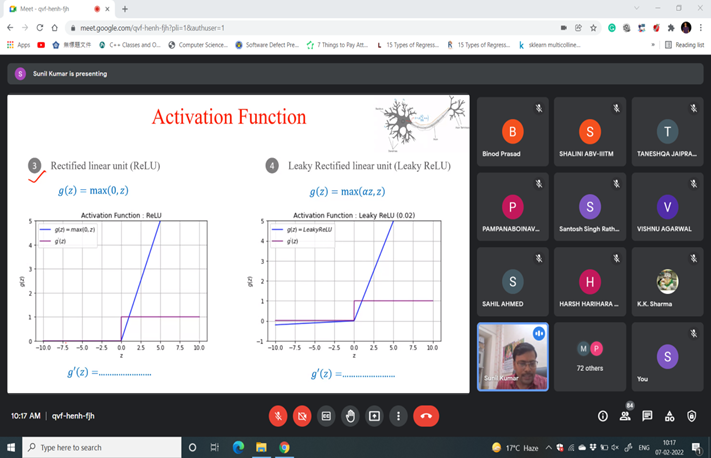Select the Meet browser tab

pyautogui.click(x=55, y=9)
